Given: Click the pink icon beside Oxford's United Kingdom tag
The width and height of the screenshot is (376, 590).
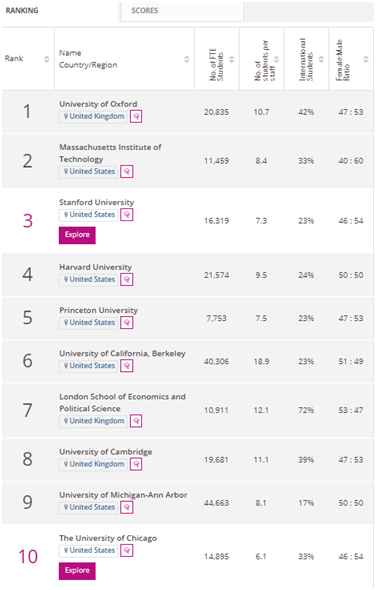Looking at the screenshot, I should click(x=136, y=117).
